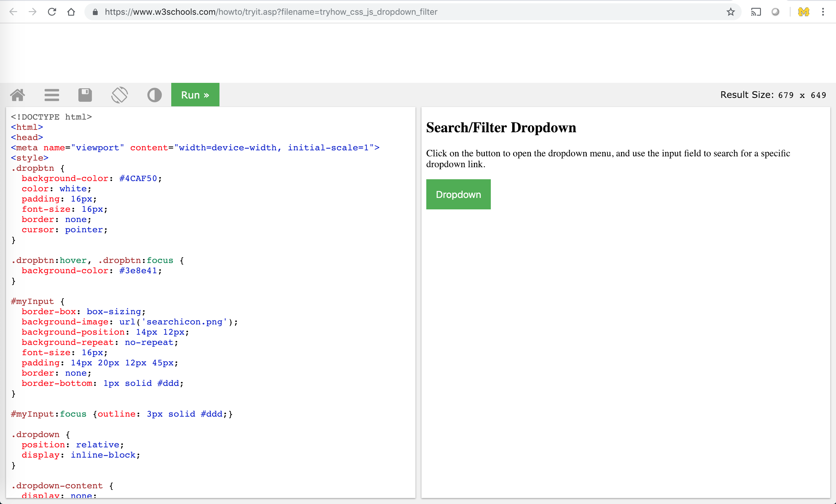Click the Search/Filter Dropdown heading

[501, 127]
